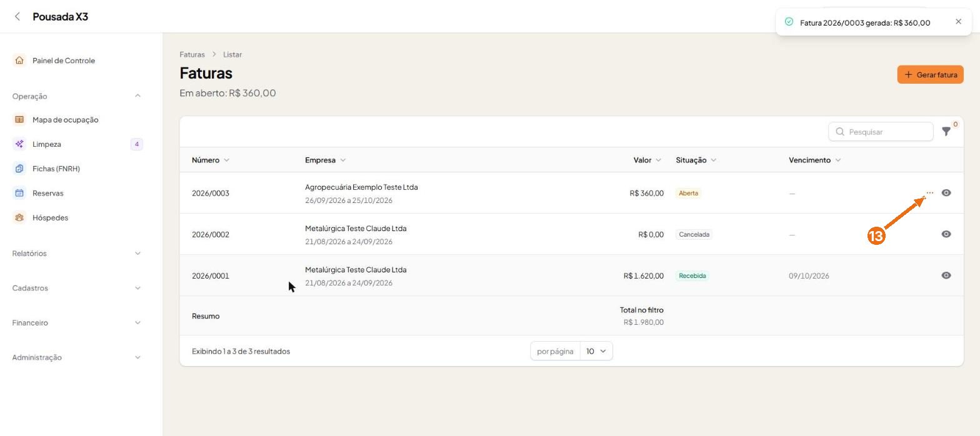Click the Gerar fatura button

pos(930,74)
